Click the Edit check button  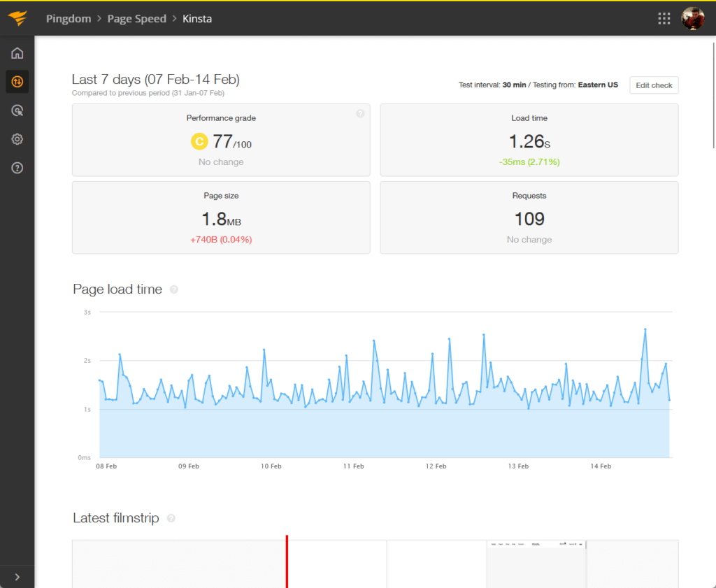click(x=654, y=85)
